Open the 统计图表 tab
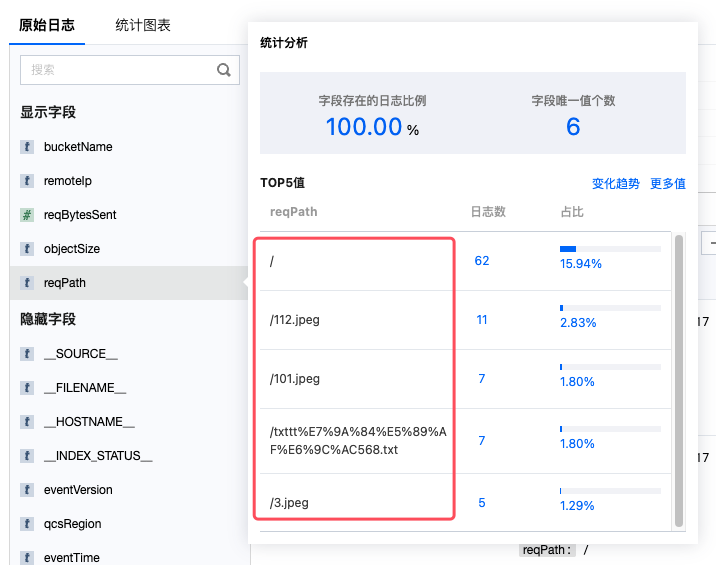716x565 pixels. pyautogui.click(x=142, y=25)
